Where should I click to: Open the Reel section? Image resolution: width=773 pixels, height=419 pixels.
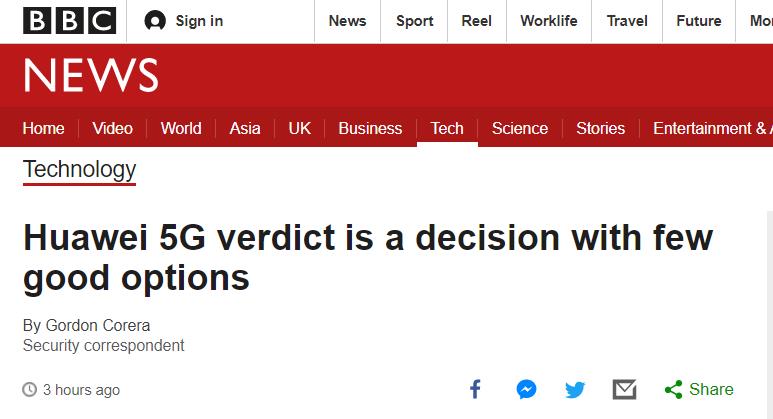[x=476, y=21]
